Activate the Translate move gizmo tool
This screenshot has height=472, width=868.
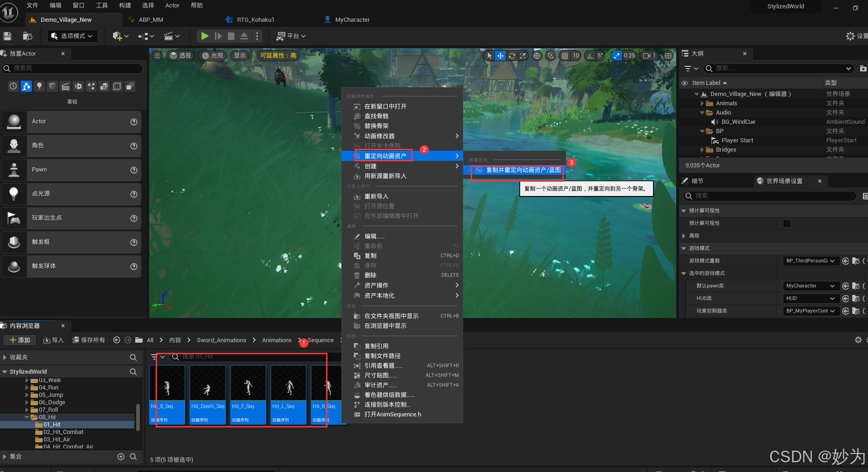[x=500, y=56]
